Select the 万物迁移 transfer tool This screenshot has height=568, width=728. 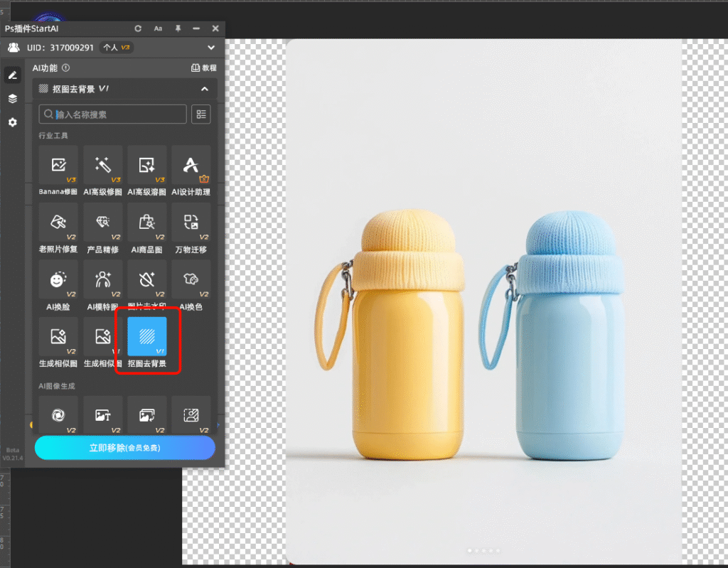click(191, 223)
